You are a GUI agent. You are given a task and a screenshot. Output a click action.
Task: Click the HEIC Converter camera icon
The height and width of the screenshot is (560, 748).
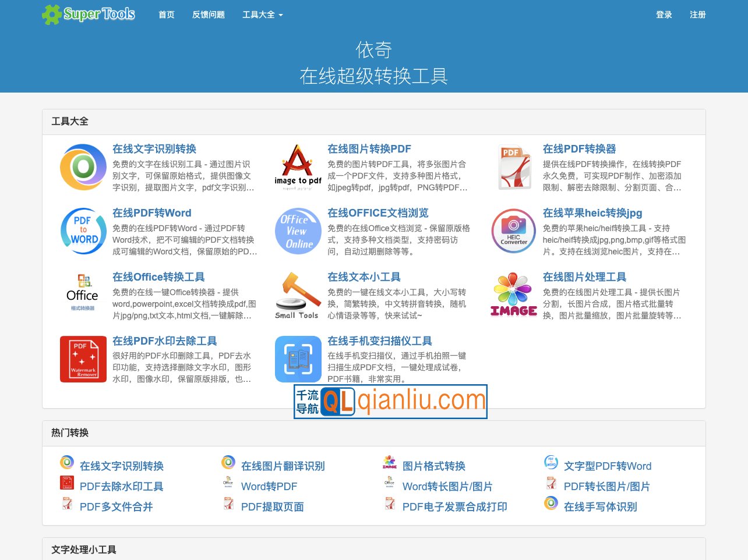coord(513,231)
